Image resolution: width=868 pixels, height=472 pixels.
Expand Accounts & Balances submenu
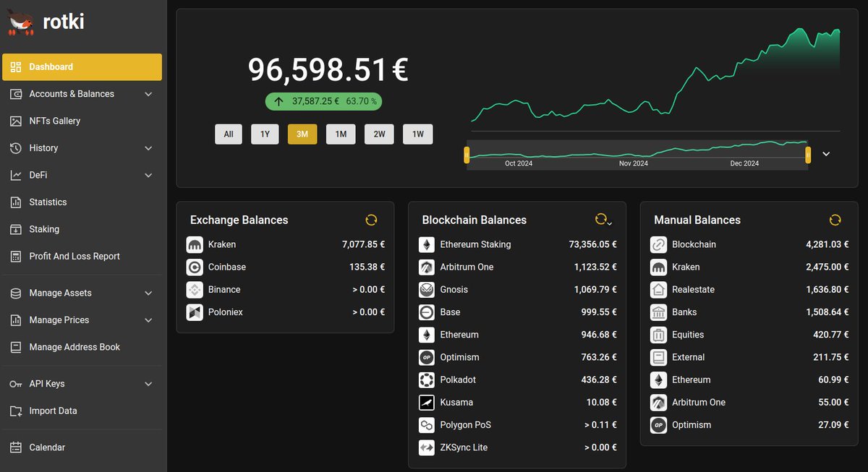pyautogui.click(x=148, y=94)
